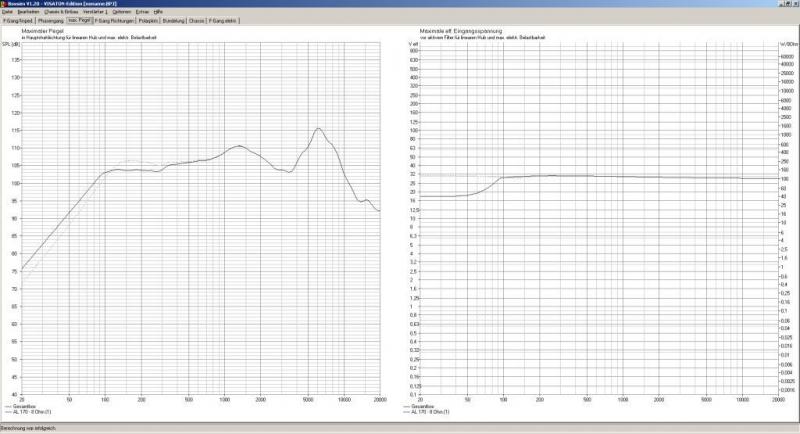The height and width of the screenshot is (434, 800).
Task: Open the Optionen menu
Action: pyautogui.click(x=121, y=11)
